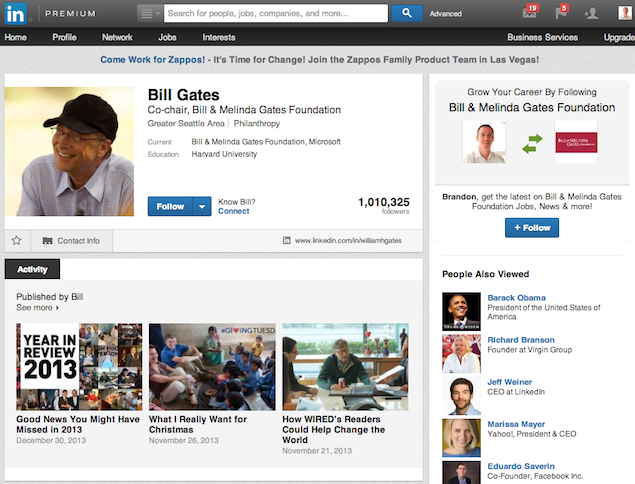Click Jeff Weiner's photo

(461, 396)
